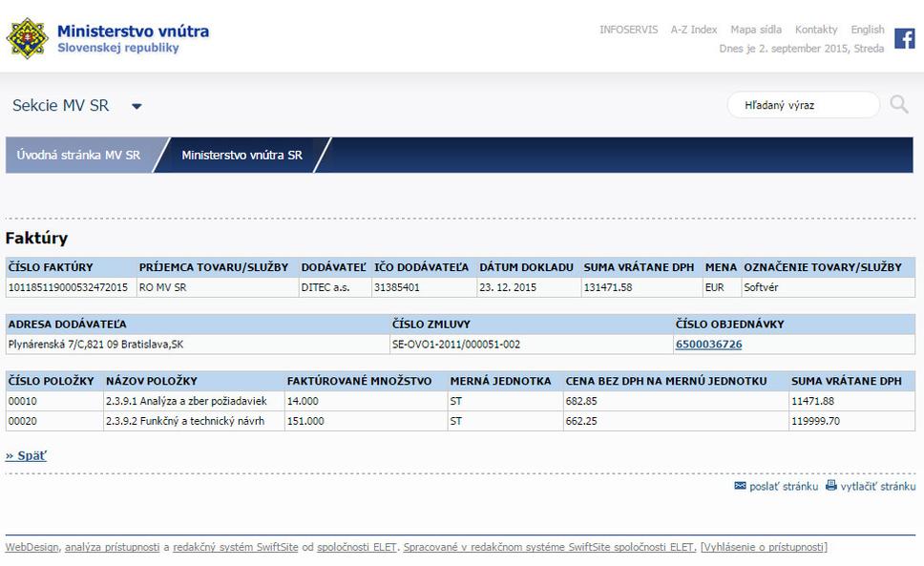This screenshot has width=924, height=566.
Task: Click the Späť back link
Action: 26,456
